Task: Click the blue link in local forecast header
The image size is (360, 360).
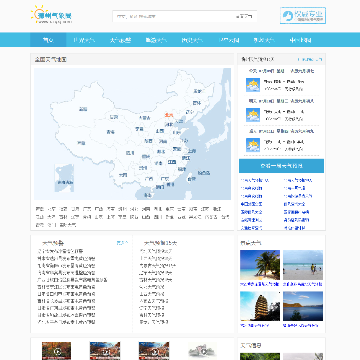Action: click(x=310, y=59)
